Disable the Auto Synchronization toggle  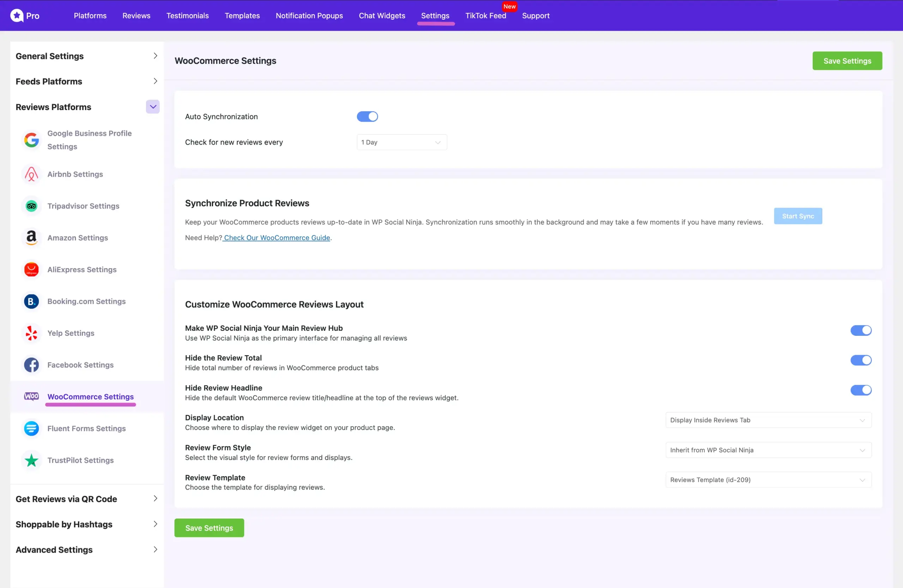tap(367, 116)
